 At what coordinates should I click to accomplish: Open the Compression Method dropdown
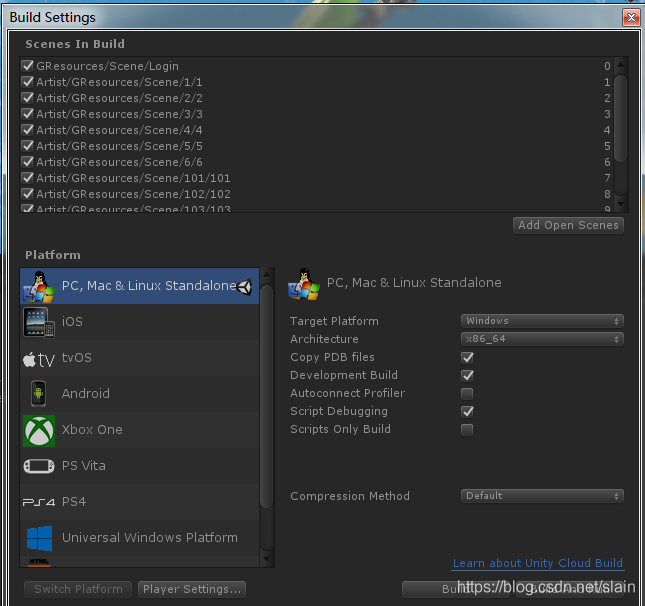(x=542, y=496)
